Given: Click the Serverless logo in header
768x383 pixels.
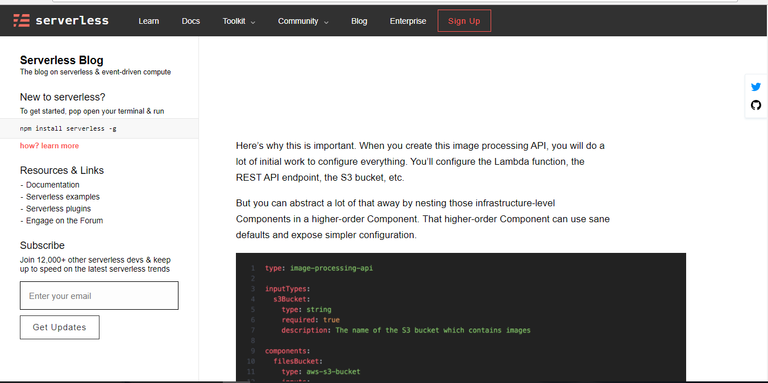Looking at the screenshot, I should click(x=61, y=21).
